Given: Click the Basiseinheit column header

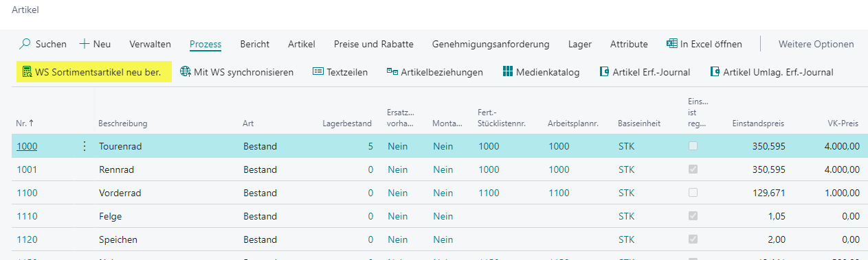Looking at the screenshot, I should click(x=639, y=123).
